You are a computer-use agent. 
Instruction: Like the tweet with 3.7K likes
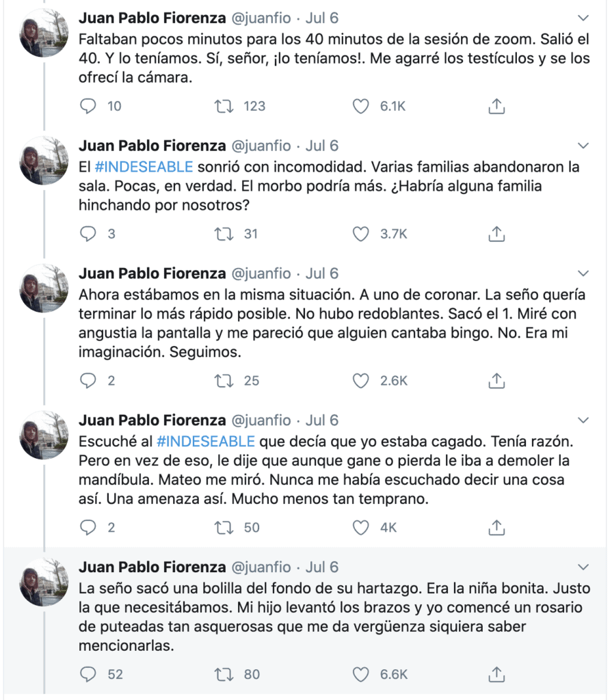(360, 234)
